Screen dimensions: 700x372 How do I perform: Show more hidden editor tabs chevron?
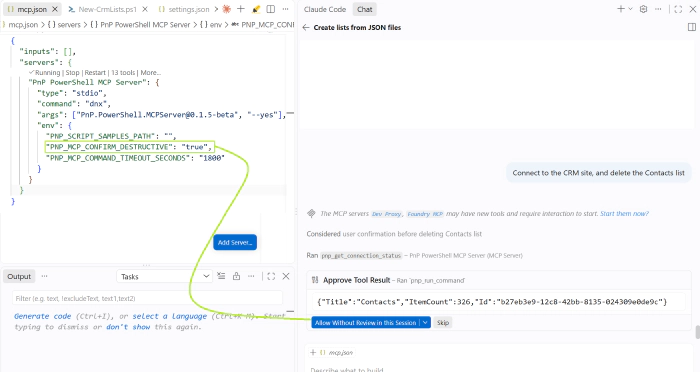pyautogui.click(x=216, y=9)
